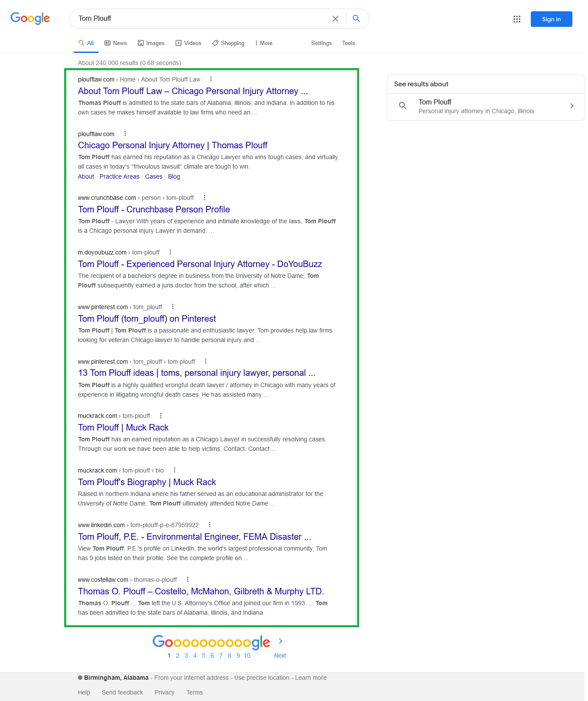Viewport: 588px width, 701px height.
Task: Switch to the News tab
Action: tap(116, 43)
